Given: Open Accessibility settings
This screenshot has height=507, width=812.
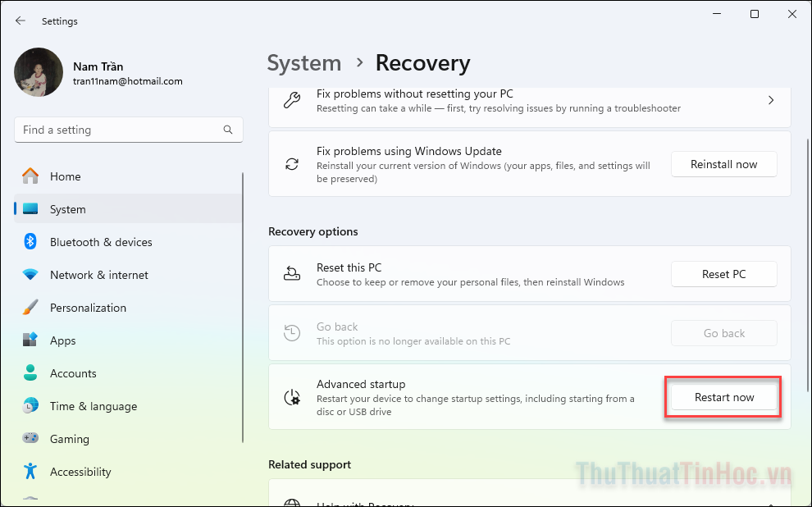Looking at the screenshot, I should (x=80, y=472).
